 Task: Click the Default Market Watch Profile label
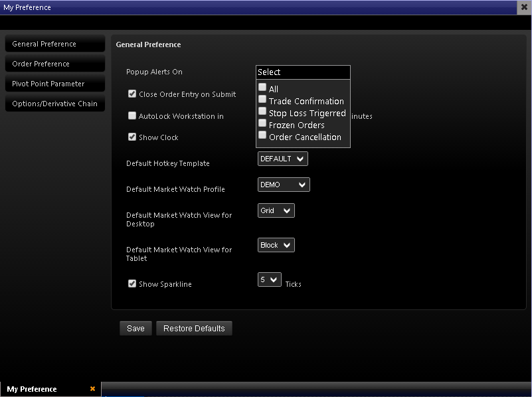[175, 189]
